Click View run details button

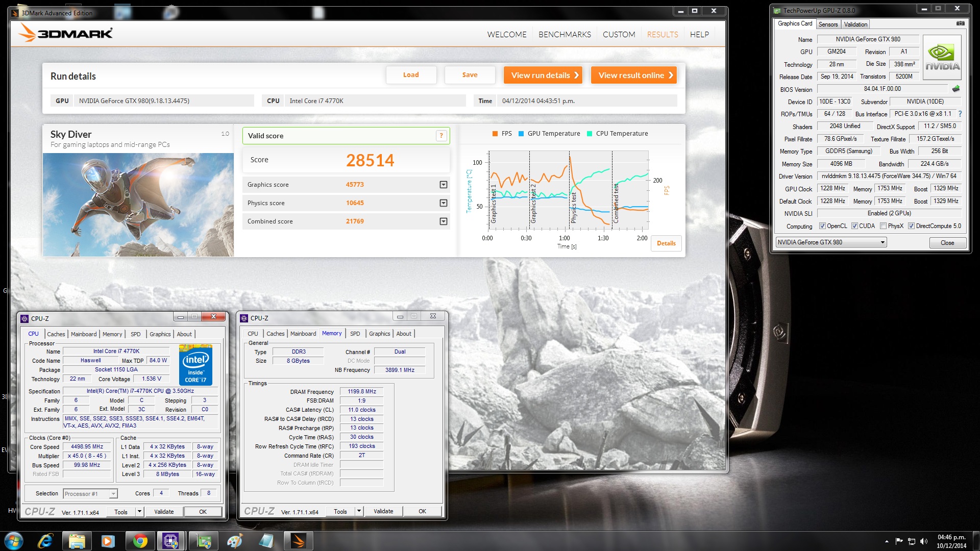point(544,75)
